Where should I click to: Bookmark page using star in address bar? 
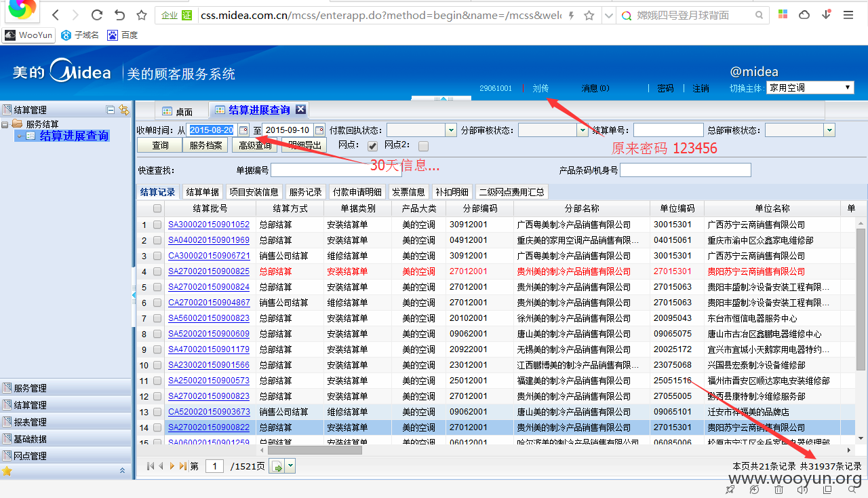[589, 15]
